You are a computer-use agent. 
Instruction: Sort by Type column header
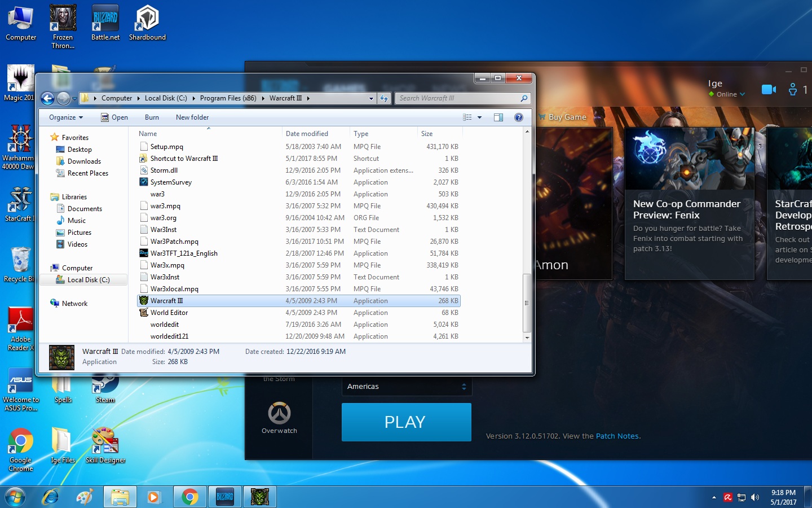pyautogui.click(x=383, y=134)
